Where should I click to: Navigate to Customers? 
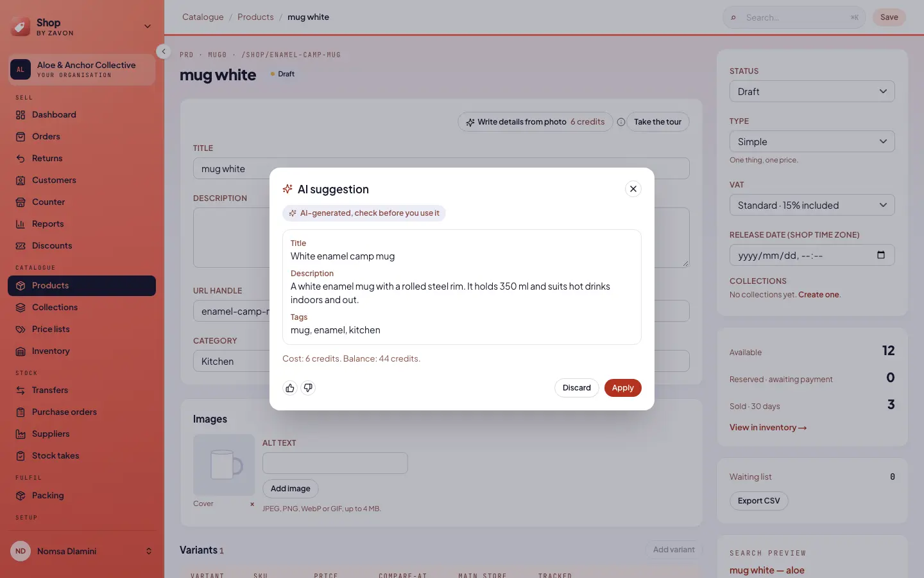pyautogui.click(x=81, y=180)
